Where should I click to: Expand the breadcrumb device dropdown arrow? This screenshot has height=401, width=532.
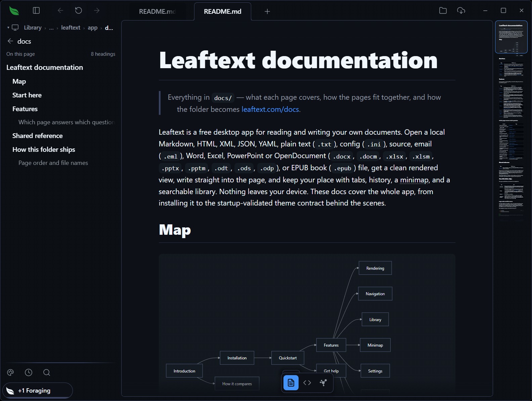point(8,28)
